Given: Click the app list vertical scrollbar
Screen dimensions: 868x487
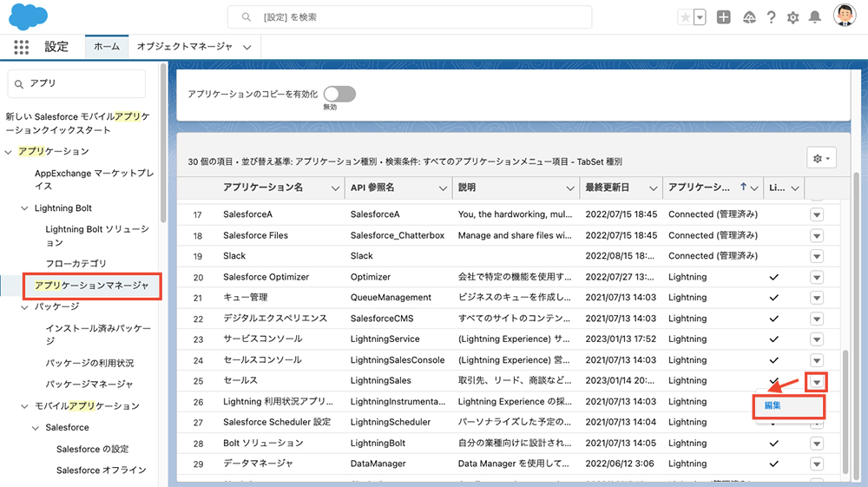Looking at the screenshot, I should 845,411.
